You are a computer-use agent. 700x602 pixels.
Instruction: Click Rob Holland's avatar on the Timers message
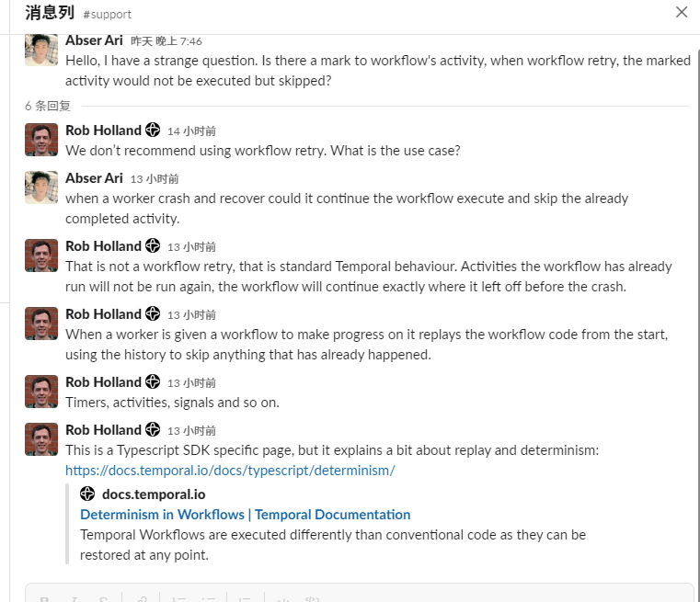tap(41, 392)
